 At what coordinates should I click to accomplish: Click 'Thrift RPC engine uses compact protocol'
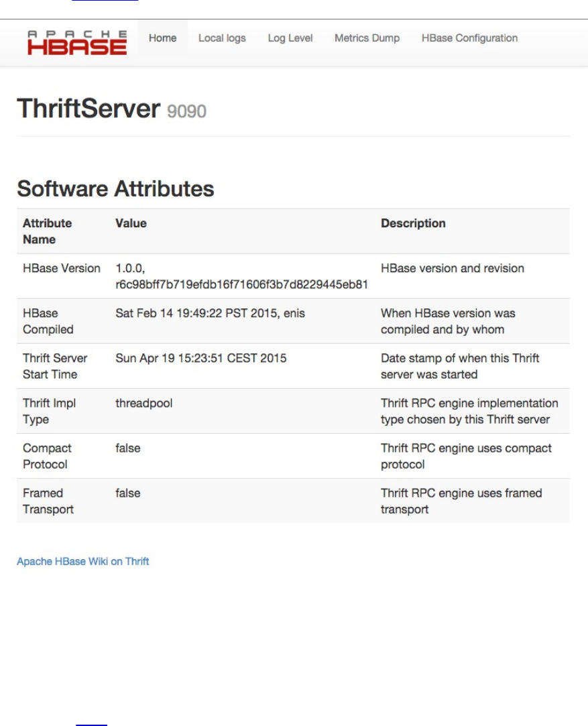[x=466, y=456]
